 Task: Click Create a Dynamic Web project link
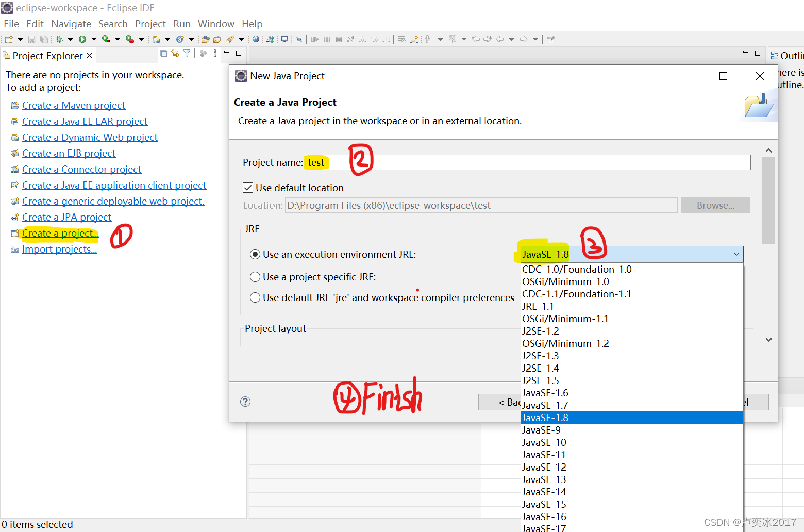click(90, 137)
